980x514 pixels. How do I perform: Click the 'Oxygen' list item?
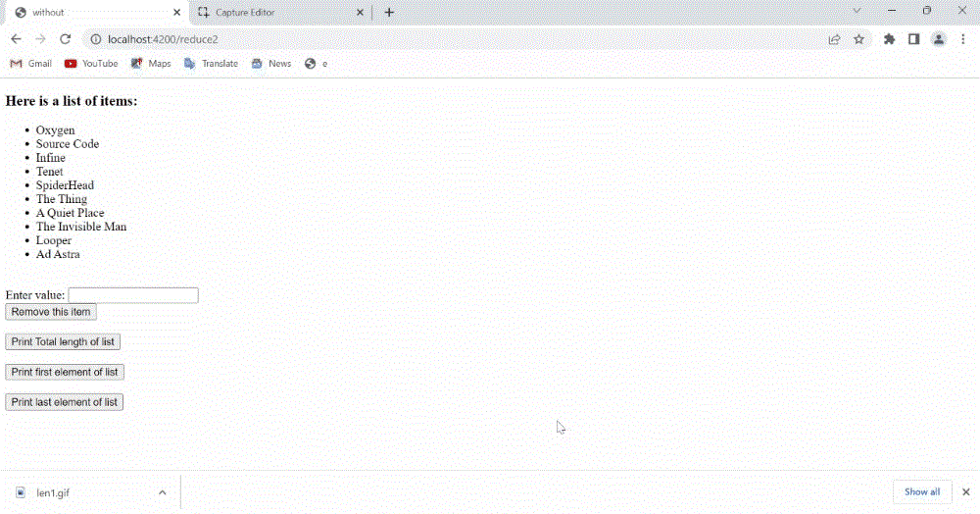point(55,130)
